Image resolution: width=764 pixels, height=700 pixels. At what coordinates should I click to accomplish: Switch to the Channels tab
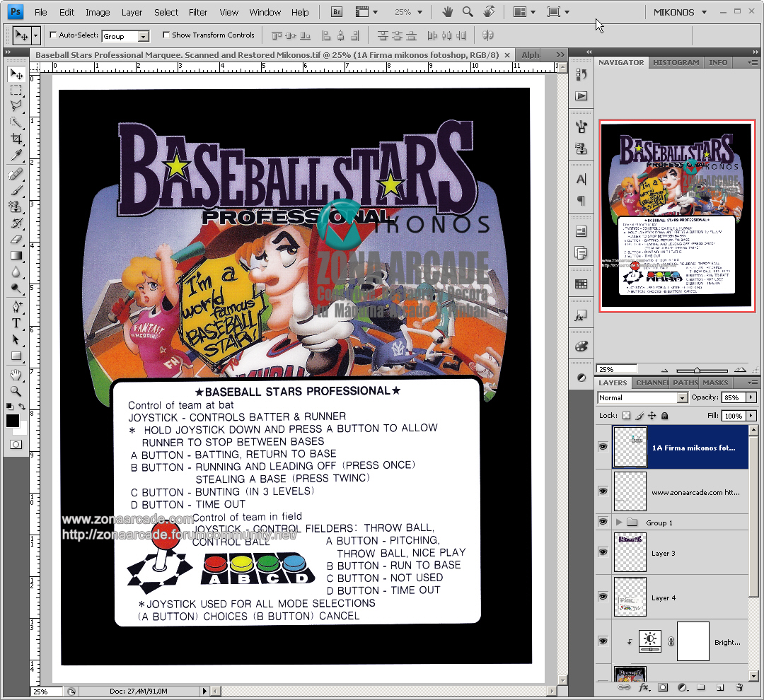(x=652, y=383)
